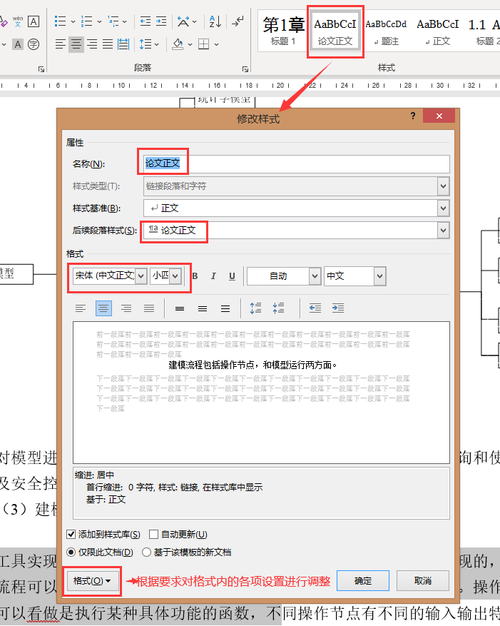Toggle Bold in Modify Style dialog
The image size is (500, 626).
click(x=195, y=276)
